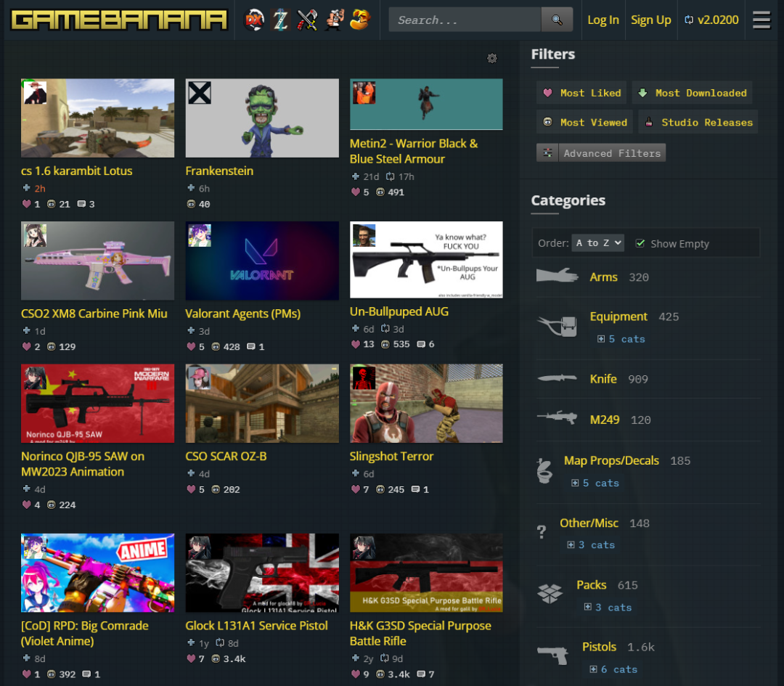Image resolution: width=784 pixels, height=686 pixels.
Task: Click the Arms category hand icon
Action: tap(557, 276)
